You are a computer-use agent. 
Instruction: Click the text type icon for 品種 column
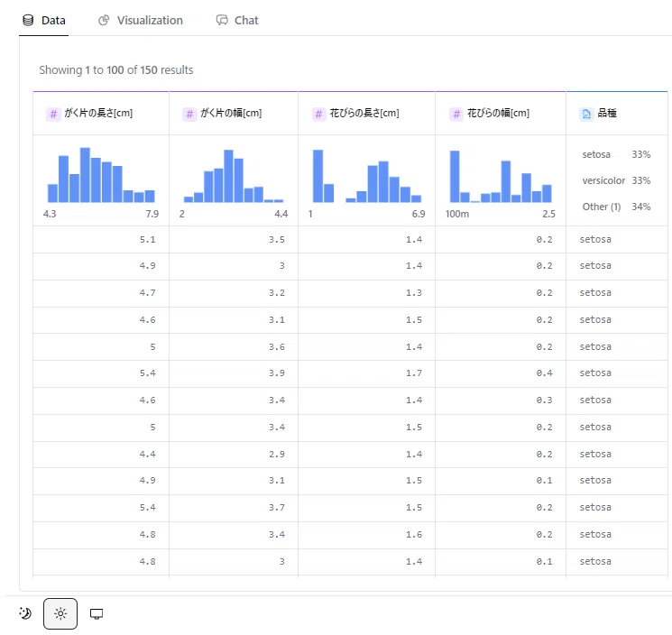click(x=586, y=114)
